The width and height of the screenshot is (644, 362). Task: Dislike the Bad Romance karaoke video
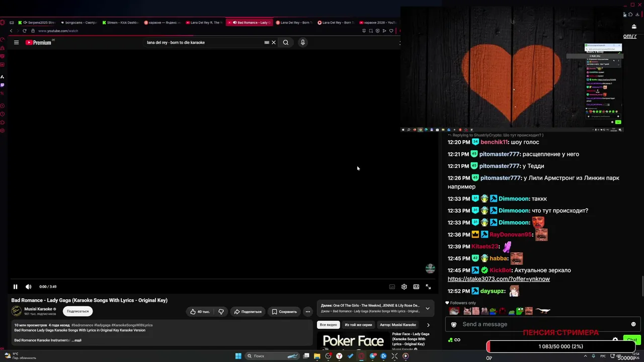221,312
